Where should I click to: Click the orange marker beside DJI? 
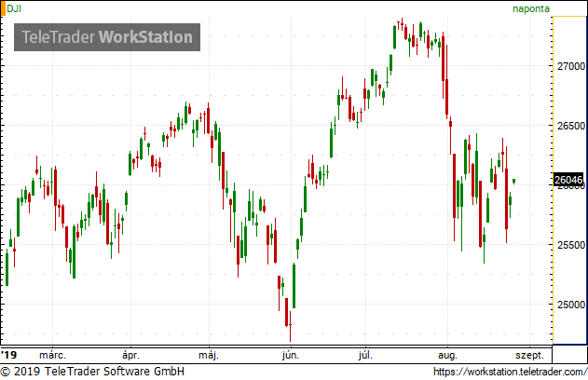[3, 8]
